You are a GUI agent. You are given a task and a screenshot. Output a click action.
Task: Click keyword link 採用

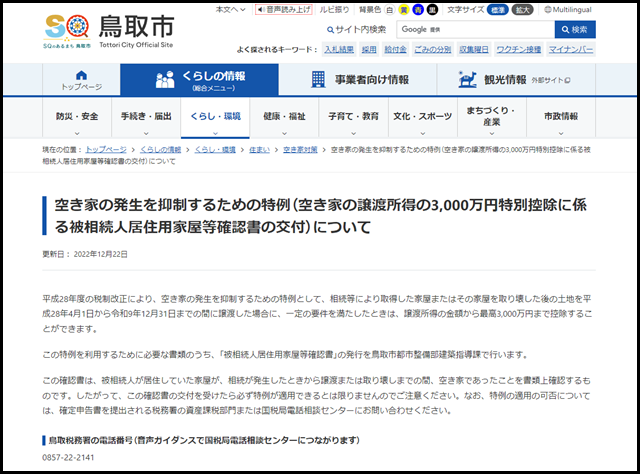(x=369, y=49)
